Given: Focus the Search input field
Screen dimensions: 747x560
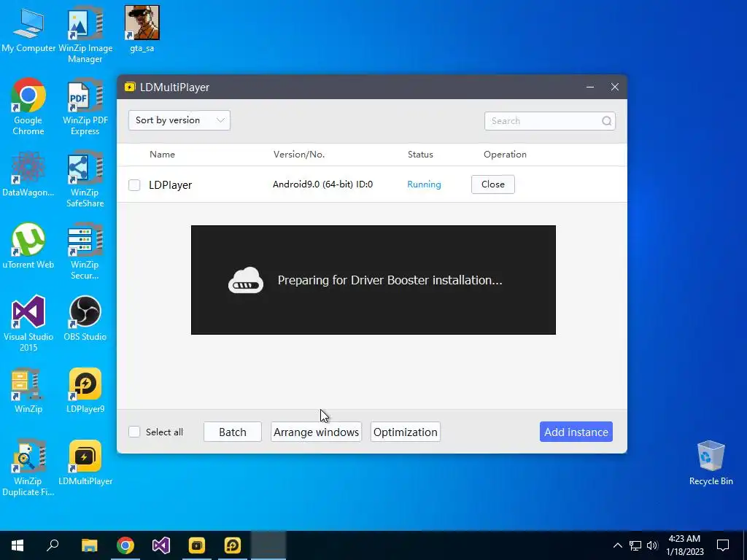Looking at the screenshot, I should (550, 121).
